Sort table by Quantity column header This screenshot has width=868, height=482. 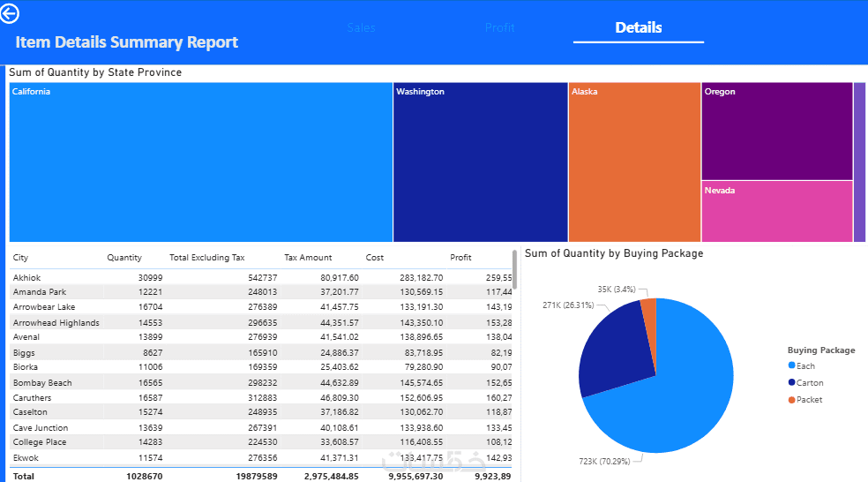(x=124, y=258)
